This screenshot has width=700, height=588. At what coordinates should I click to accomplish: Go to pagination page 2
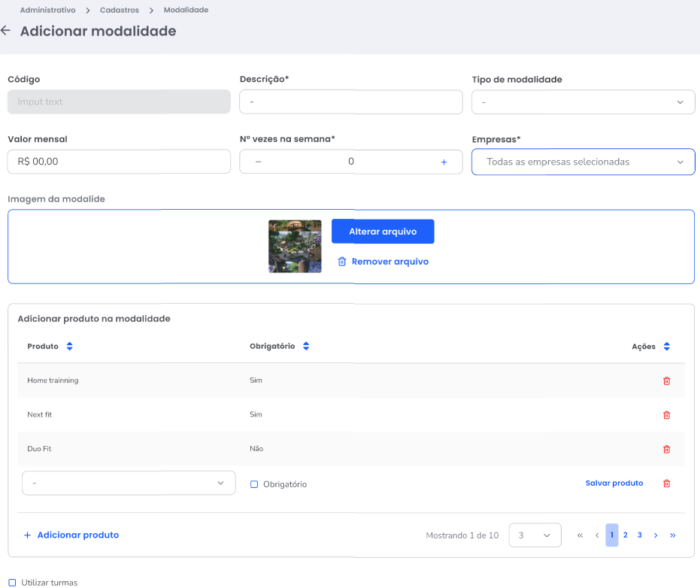tap(625, 535)
